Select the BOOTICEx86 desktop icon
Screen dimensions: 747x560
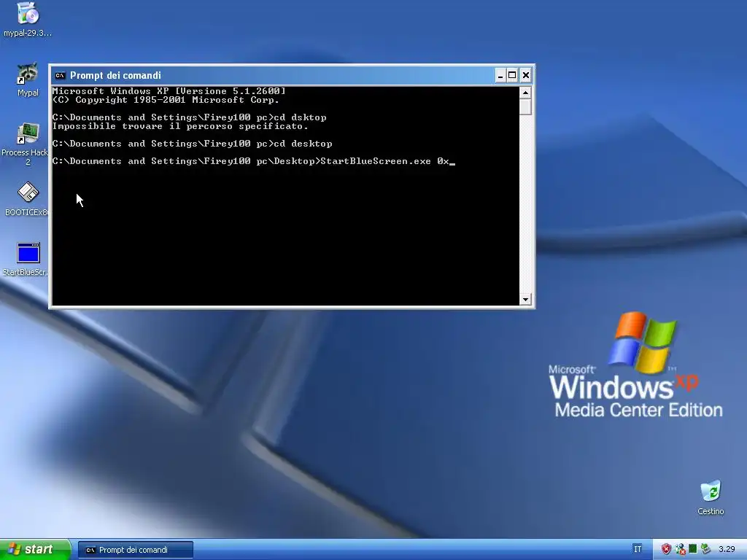coord(27,199)
